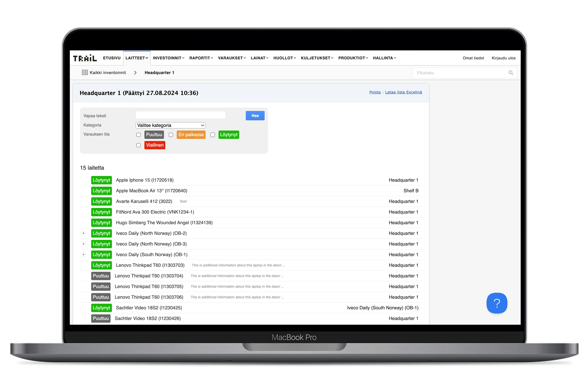The height and width of the screenshot is (374, 588).
Task: Click Sachtler Video 18S2 (I1230426)
Action: click(148, 319)
